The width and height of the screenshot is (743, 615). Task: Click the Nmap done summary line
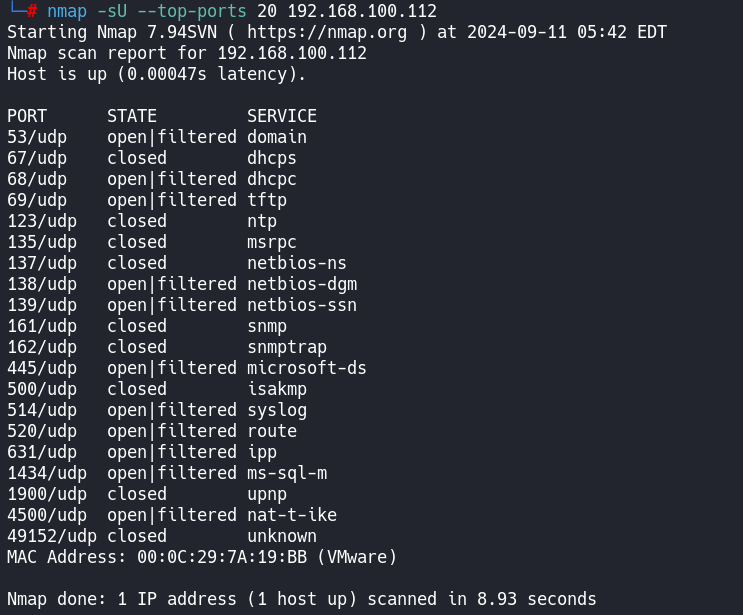[x=300, y=599]
